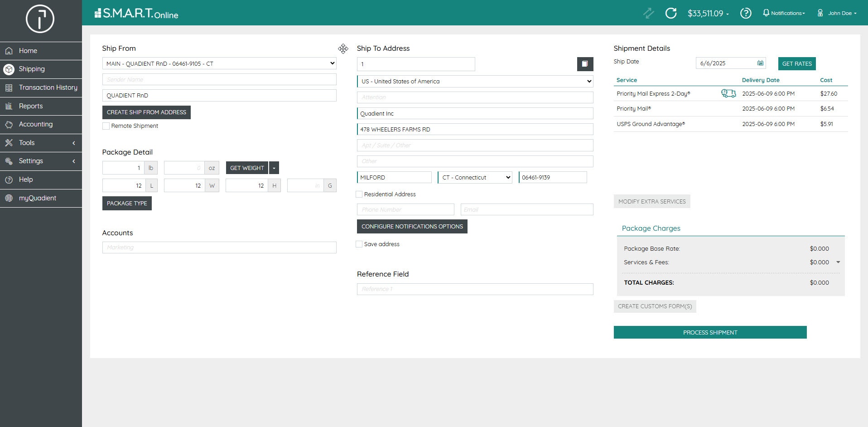The width and height of the screenshot is (868, 427).
Task: Go to Reports in the sidebar
Action: pos(31,106)
